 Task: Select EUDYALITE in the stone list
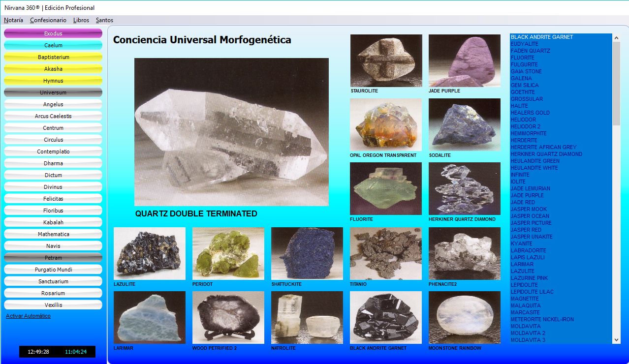561,44
